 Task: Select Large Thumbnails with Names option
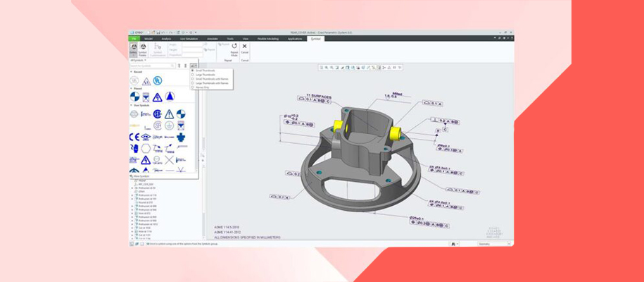[x=193, y=83]
